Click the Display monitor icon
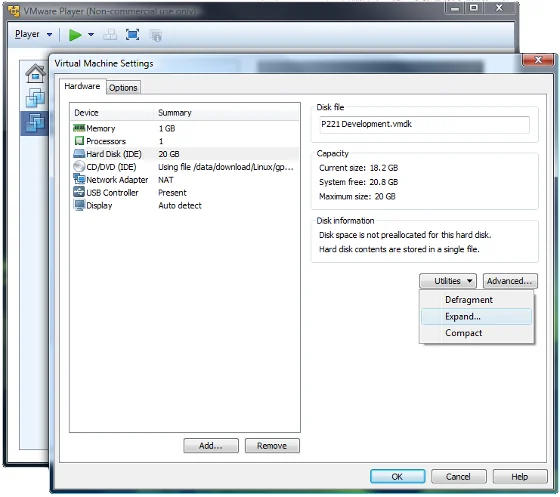Image resolution: width=560 pixels, height=497 pixels. click(x=79, y=205)
